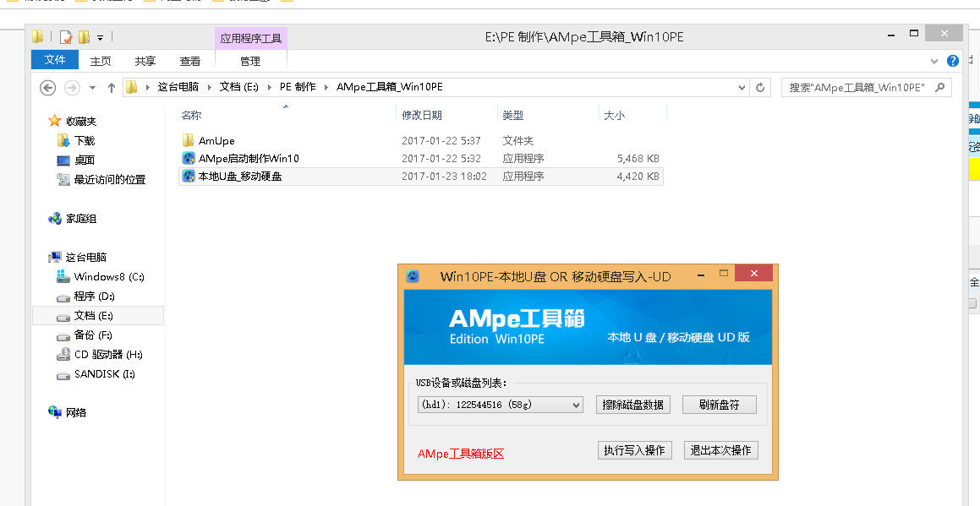Go up one folder level arrow
Viewport: 980px width, 506px height.
112,88
